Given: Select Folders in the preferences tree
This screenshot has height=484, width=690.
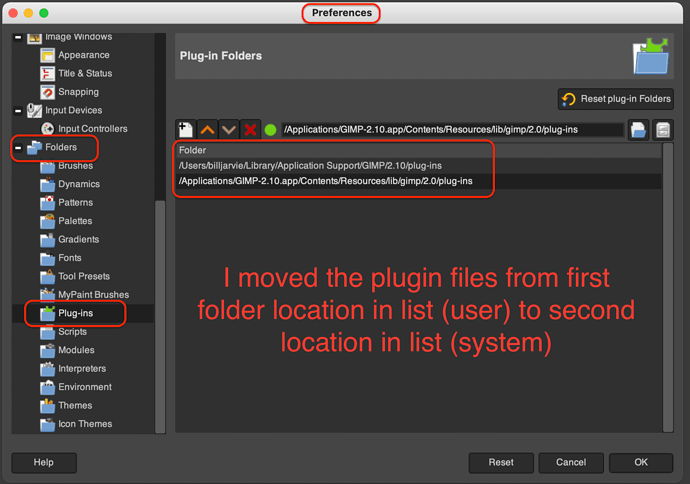Looking at the screenshot, I should pos(61,147).
